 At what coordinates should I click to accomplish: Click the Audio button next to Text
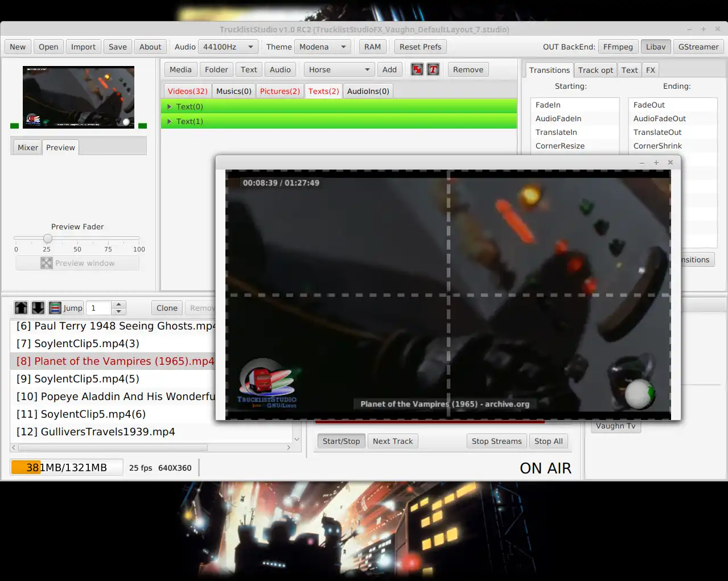click(280, 69)
